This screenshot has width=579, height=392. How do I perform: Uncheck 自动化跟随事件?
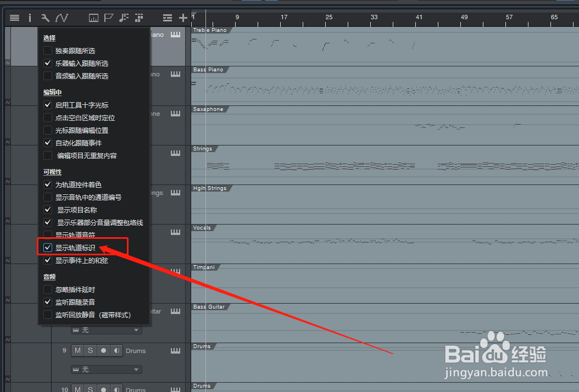click(x=48, y=143)
